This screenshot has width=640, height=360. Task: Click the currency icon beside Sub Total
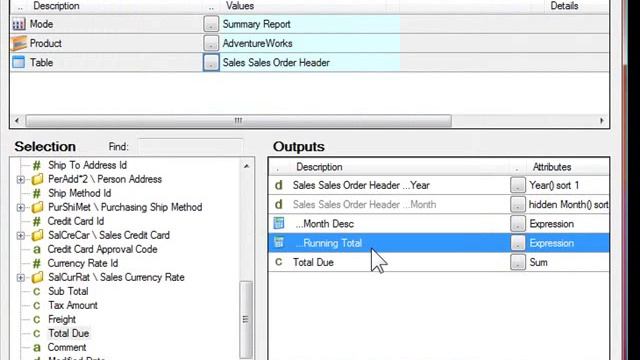pos(37,291)
